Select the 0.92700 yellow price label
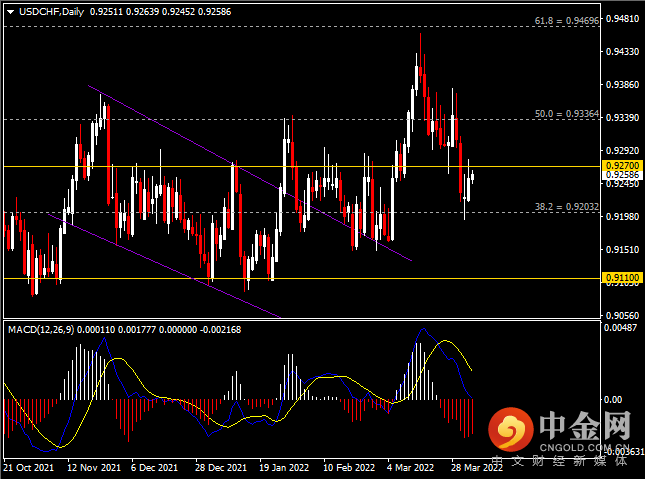The width and height of the screenshot is (645, 479). click(x=622, y=166)
